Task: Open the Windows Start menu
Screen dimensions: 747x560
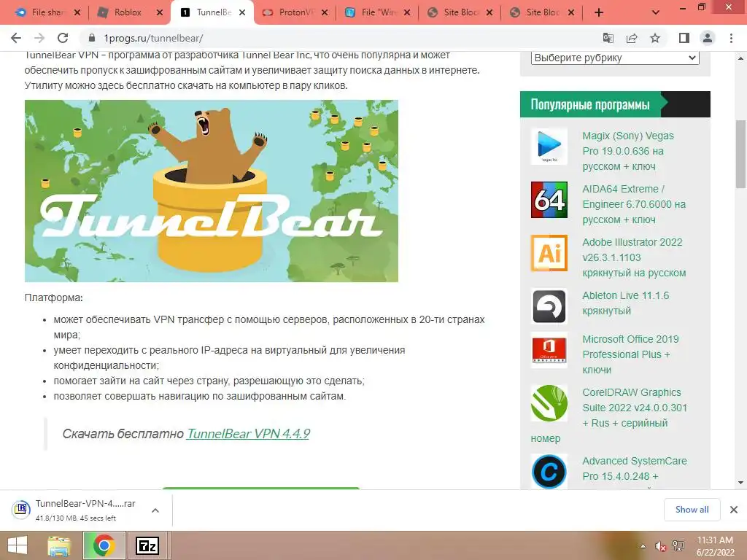Action: pos(18,545)
